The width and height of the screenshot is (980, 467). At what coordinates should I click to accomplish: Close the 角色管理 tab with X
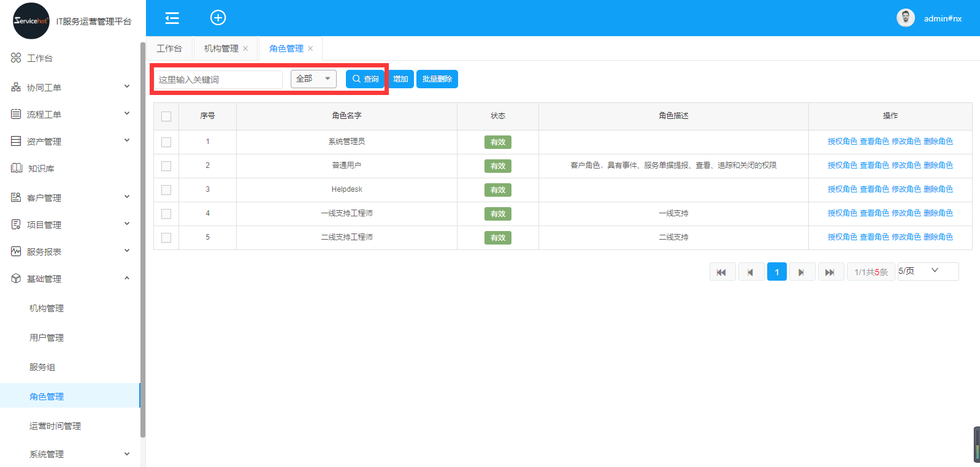click(310, 48)
